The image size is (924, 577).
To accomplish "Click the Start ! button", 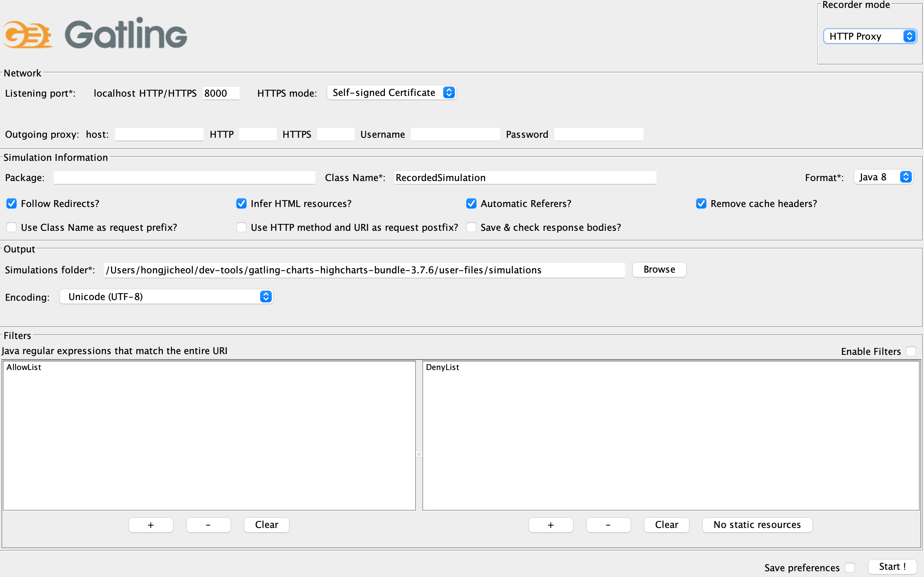I will pos(892,567).
